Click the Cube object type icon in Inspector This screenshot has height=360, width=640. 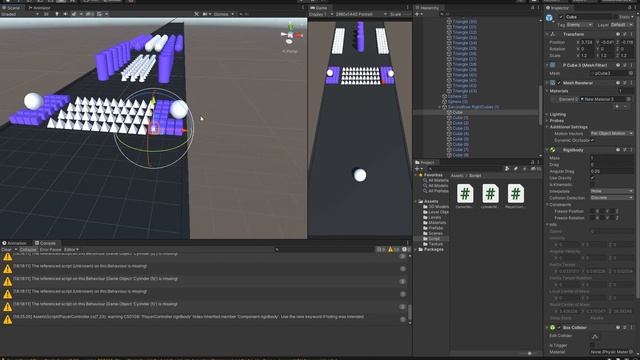pos(549,18)
